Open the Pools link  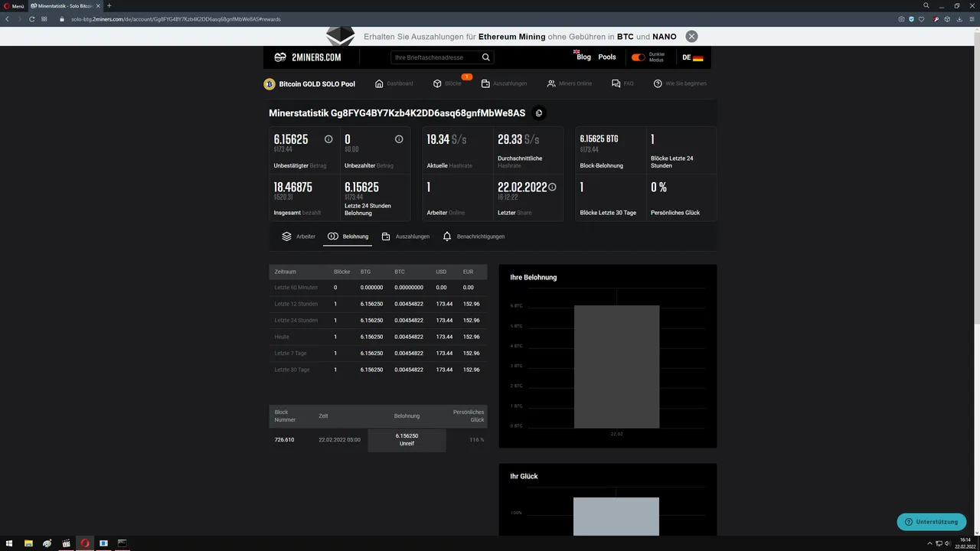click(607, 57)
